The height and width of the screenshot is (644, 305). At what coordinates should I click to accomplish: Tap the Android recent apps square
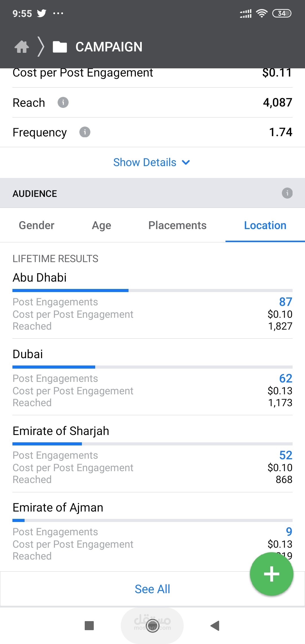click(89, 626)
